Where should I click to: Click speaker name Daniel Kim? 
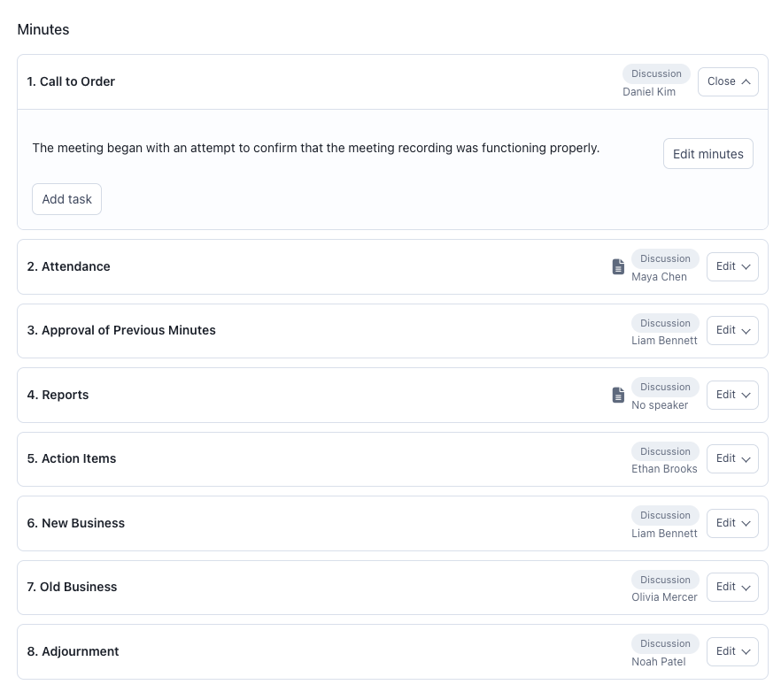[649, 92]
